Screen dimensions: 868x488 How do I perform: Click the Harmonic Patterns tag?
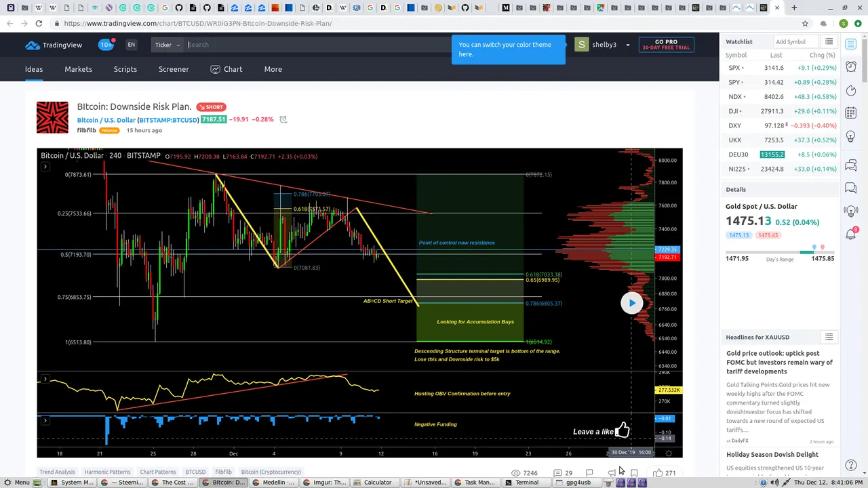pyautogui.click(x=107, y=472)
